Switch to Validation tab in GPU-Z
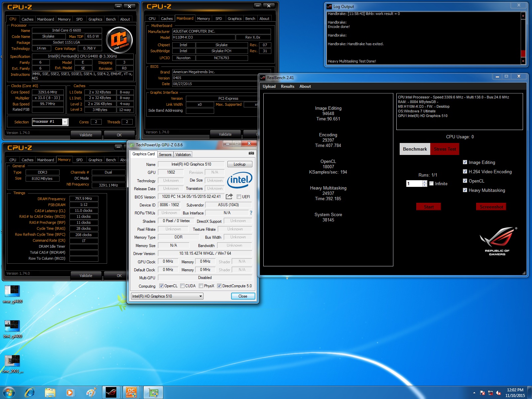 [183, 155]
